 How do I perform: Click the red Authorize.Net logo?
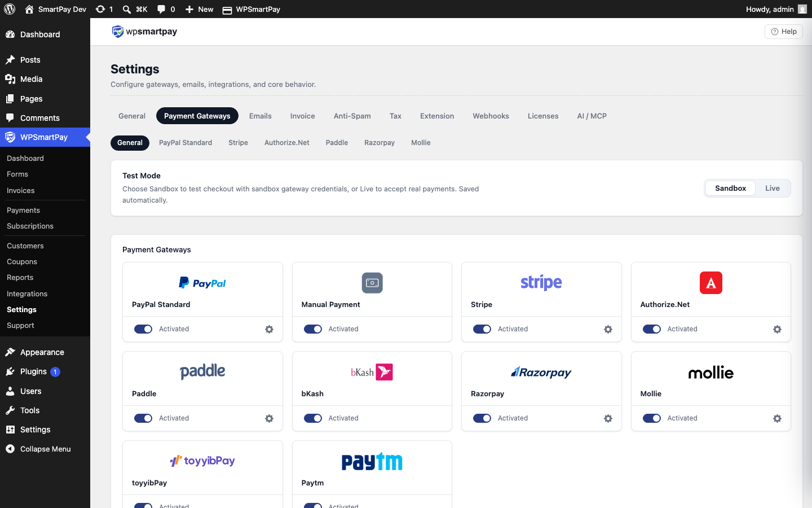[x=711, y=283]
